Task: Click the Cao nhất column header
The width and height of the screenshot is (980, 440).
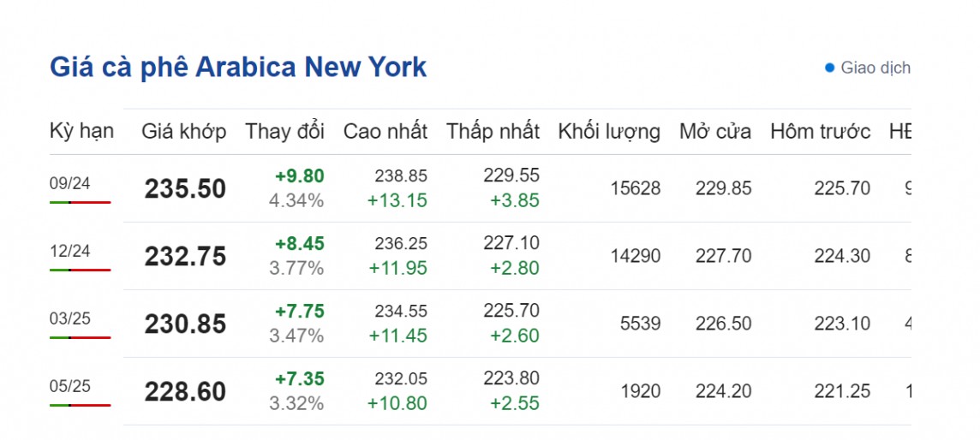Action: point(385,132)
